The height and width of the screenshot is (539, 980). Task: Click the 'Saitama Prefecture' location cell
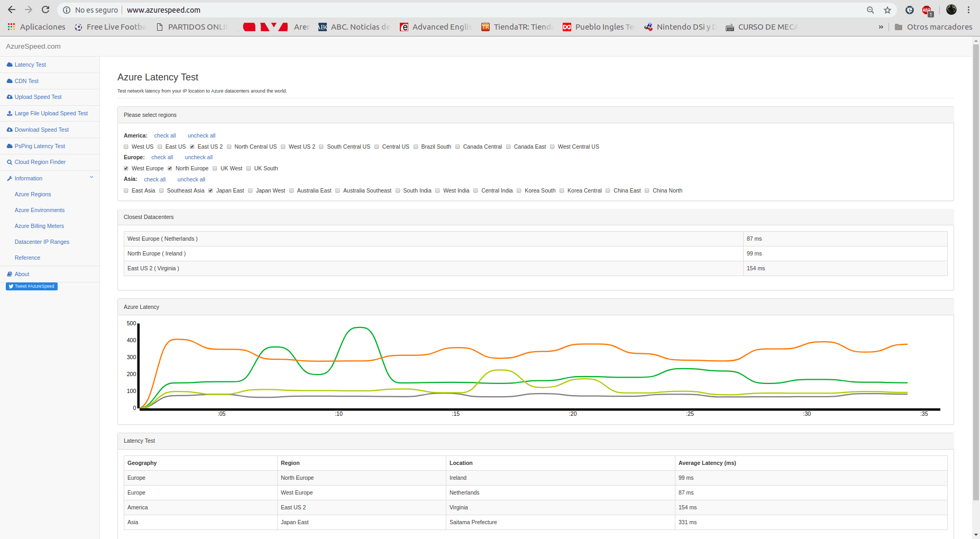click(560, 522)
